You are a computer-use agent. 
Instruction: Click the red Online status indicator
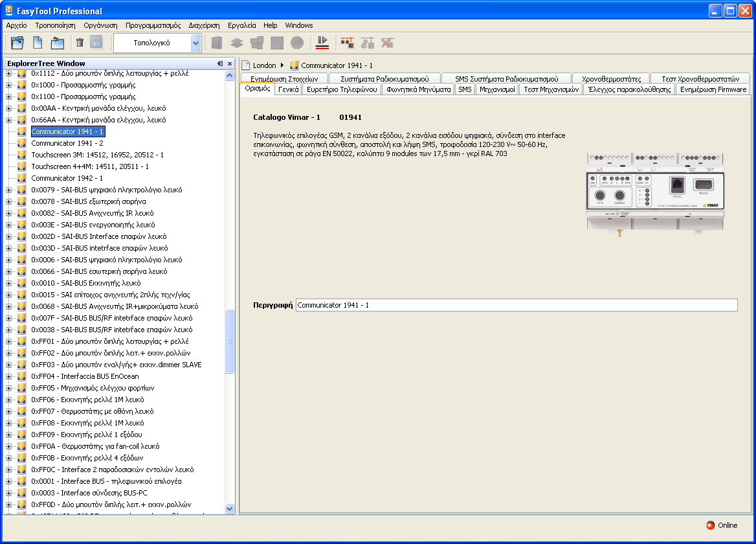click(711, 525)
